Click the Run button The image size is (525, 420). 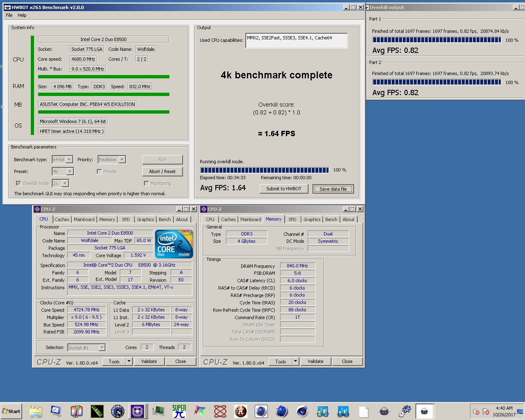point(162,160)
